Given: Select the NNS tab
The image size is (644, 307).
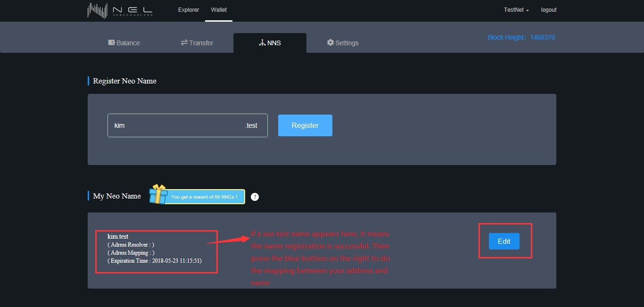Looking at the screenshot, I should pos(270,43).
